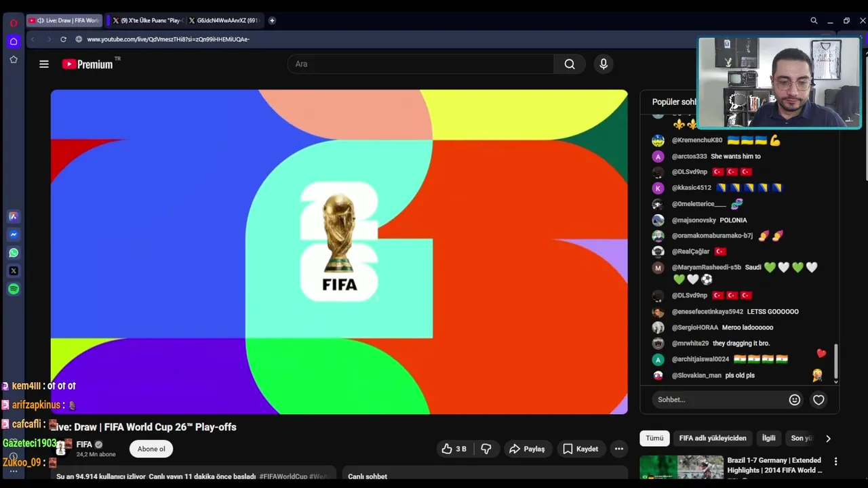Click the sidebar three-dots setup icon
This screenshot has height=488, width=868.
coord(13,471)
